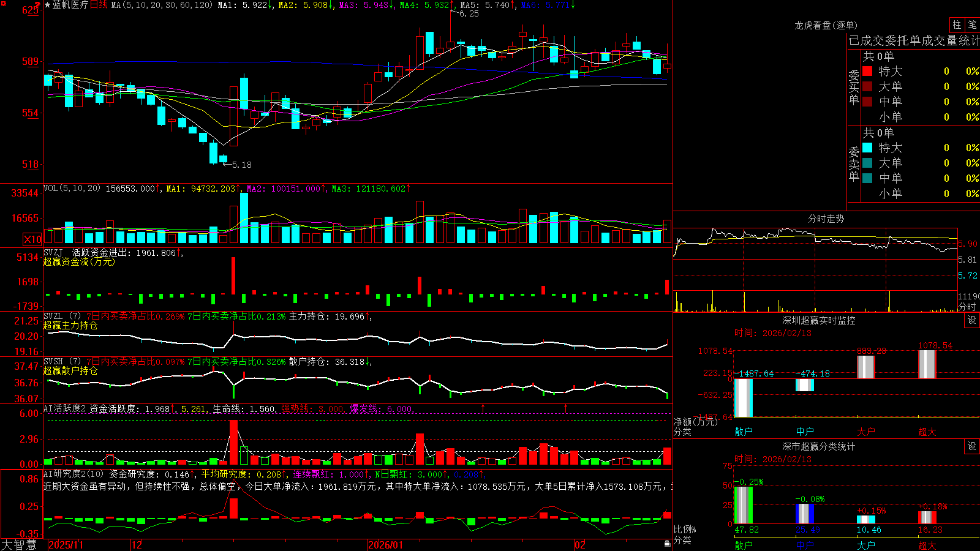Click the 日线 period label

[x=99, y=5]
